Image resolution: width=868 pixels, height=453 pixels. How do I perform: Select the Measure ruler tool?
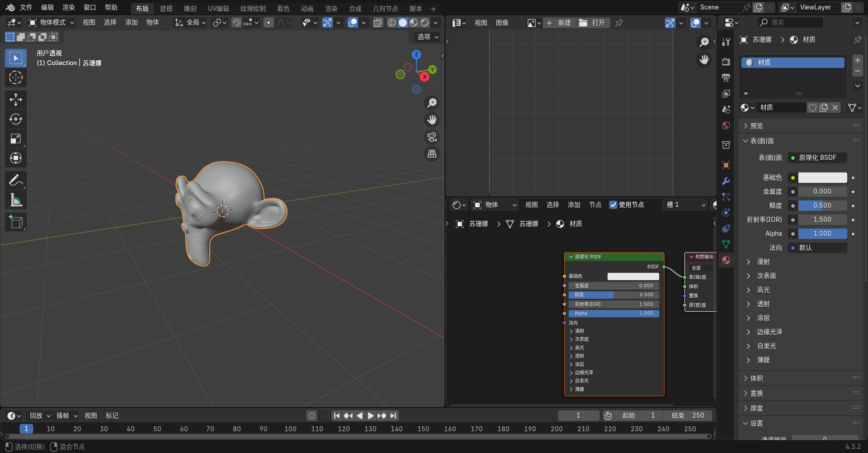coord(16,200)
